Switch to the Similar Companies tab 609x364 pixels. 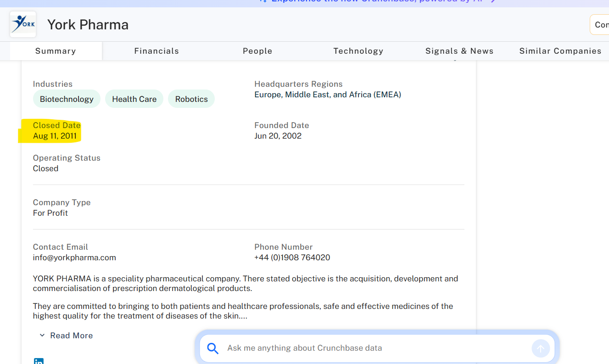coord(560,51)
